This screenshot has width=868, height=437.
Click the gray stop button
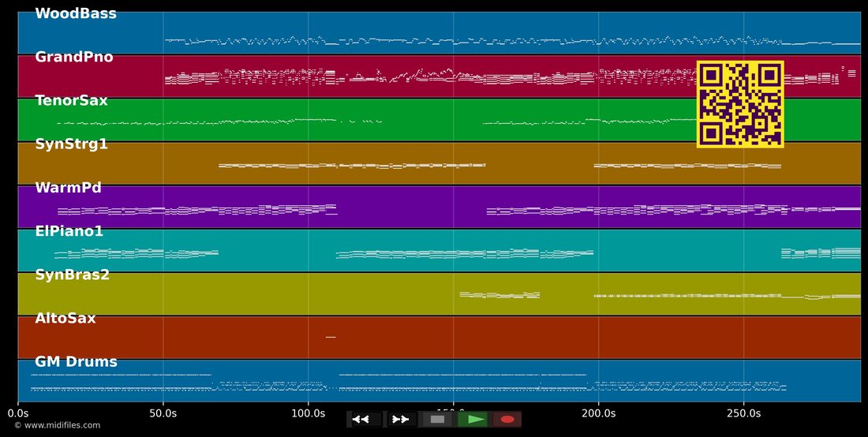pos(437,420)
